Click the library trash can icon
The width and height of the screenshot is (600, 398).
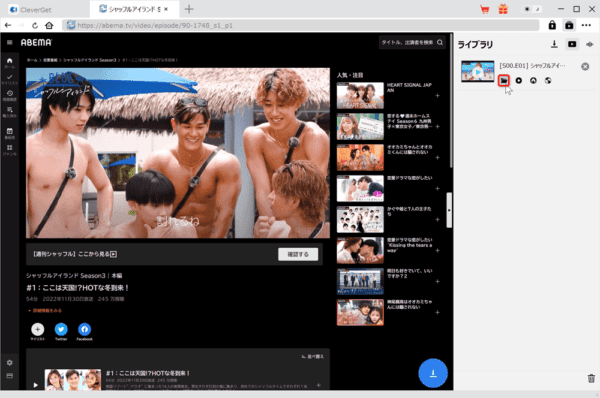click(x=591, y=378)
